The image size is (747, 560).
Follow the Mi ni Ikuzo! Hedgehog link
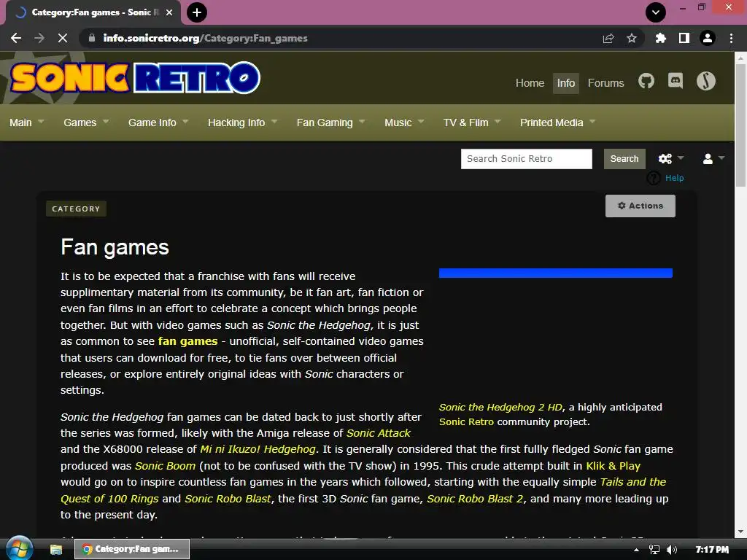tap(258, 449)
